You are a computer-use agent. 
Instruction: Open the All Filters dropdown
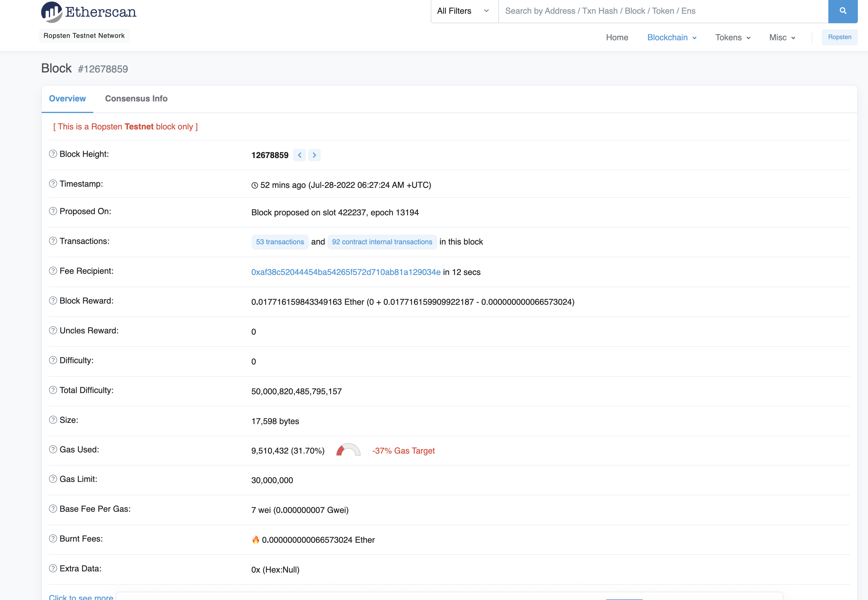point(464,11)
